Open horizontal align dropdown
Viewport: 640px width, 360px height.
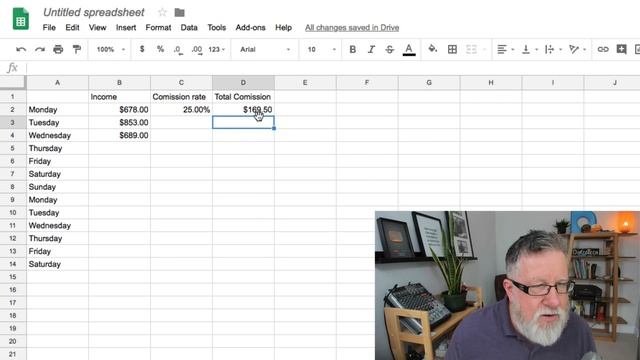pos(505,49)
